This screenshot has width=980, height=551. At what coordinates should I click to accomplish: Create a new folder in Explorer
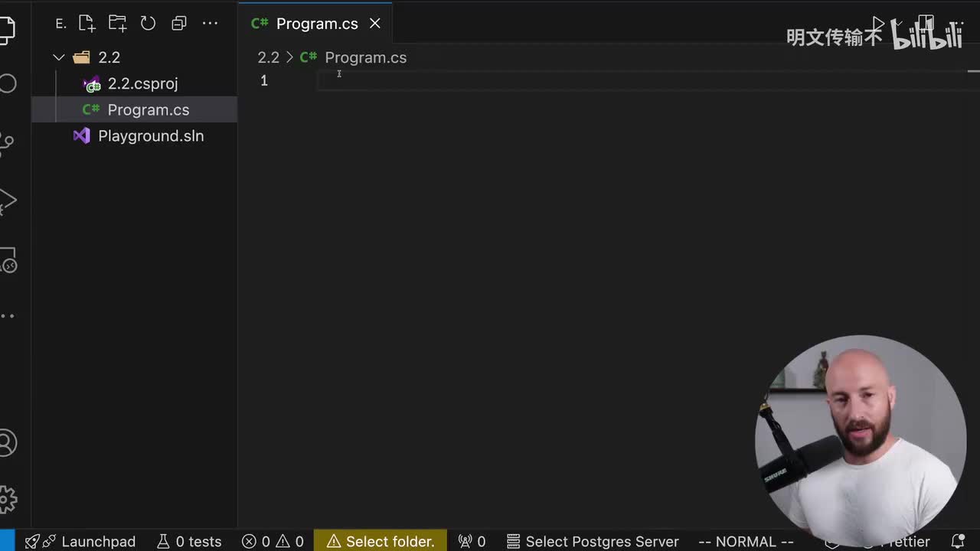pos(117,23)
